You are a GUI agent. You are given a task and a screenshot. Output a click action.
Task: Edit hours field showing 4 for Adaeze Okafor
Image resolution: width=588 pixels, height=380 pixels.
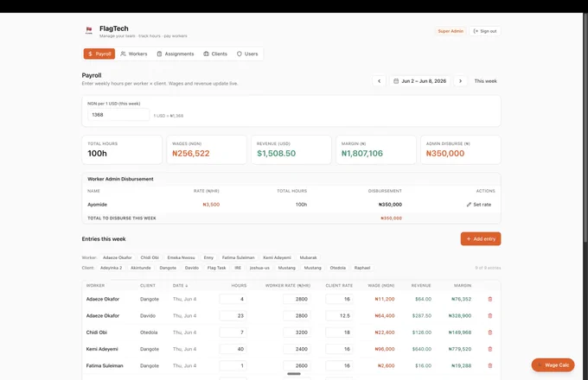[233, 299]
